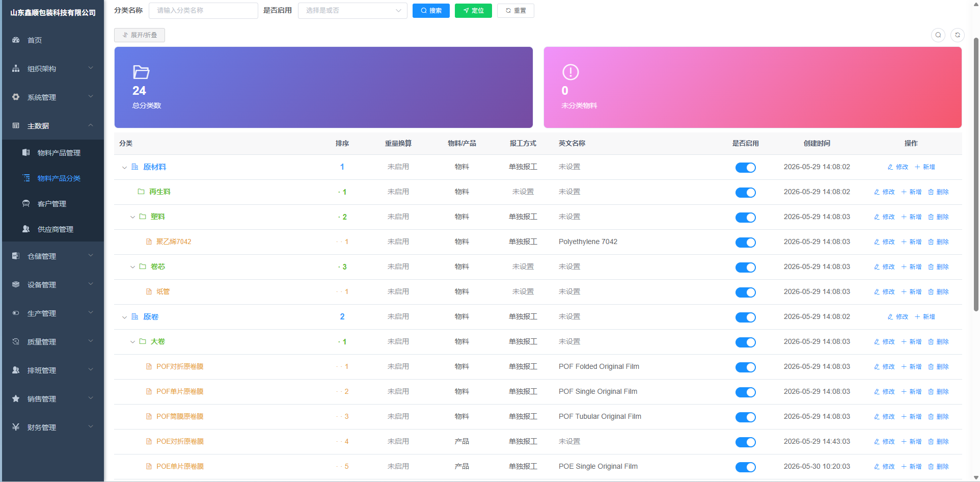
Task: Collapse the 塑料 category chevron
Action: [132, 217]
